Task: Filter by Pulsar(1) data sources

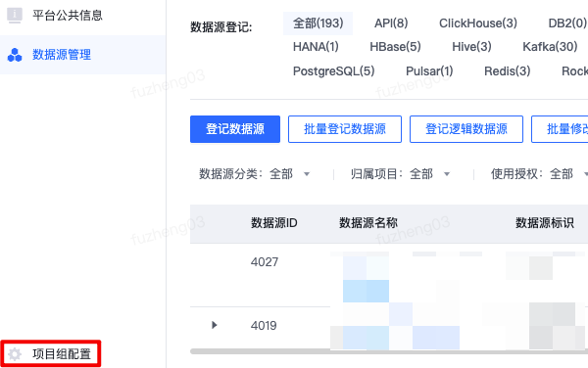Action: (429, 71)
